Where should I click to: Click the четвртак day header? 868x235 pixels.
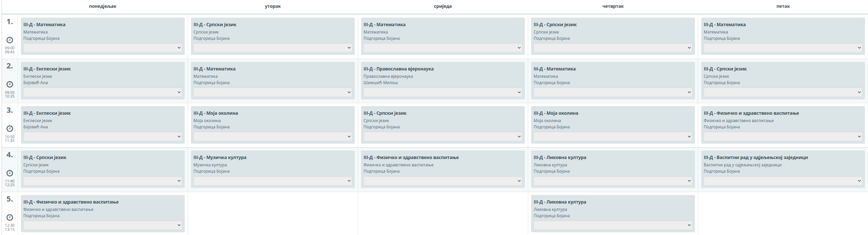(613, 6)
